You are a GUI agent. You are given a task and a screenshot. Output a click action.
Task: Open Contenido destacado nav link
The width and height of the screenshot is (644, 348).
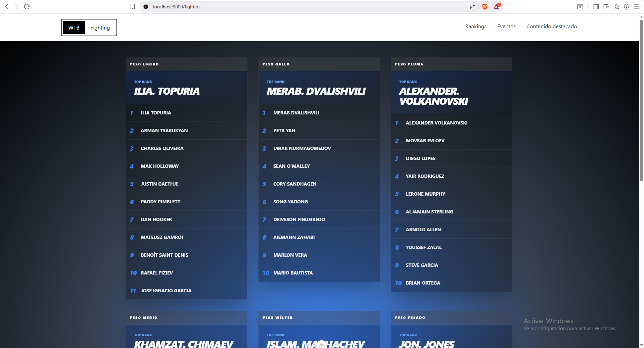pyautogui.click(x=551, y=27)
